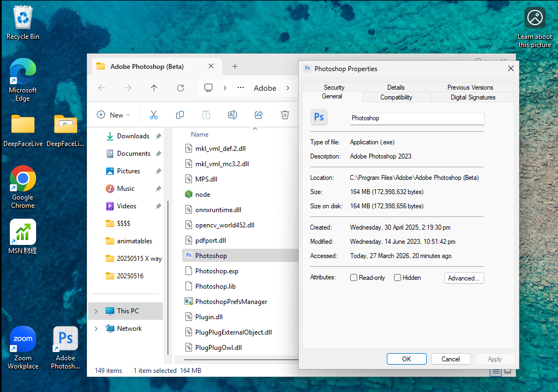
Task: Click the Rename icon in Explorer toolbar
Action: coord(232,115)
